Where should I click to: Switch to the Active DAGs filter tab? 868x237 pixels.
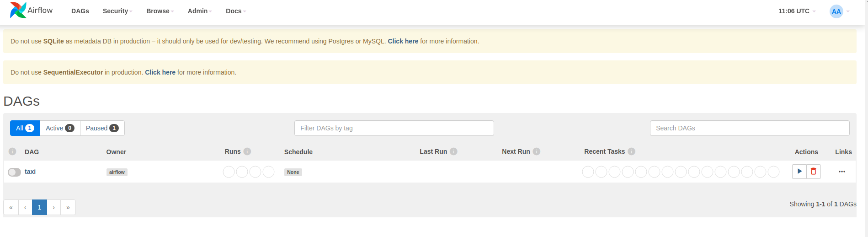(60, 128)
